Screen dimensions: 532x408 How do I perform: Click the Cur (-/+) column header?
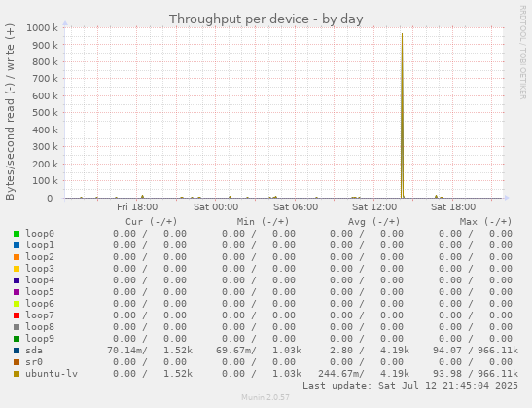pyautogui.click(x=152, y=222)
